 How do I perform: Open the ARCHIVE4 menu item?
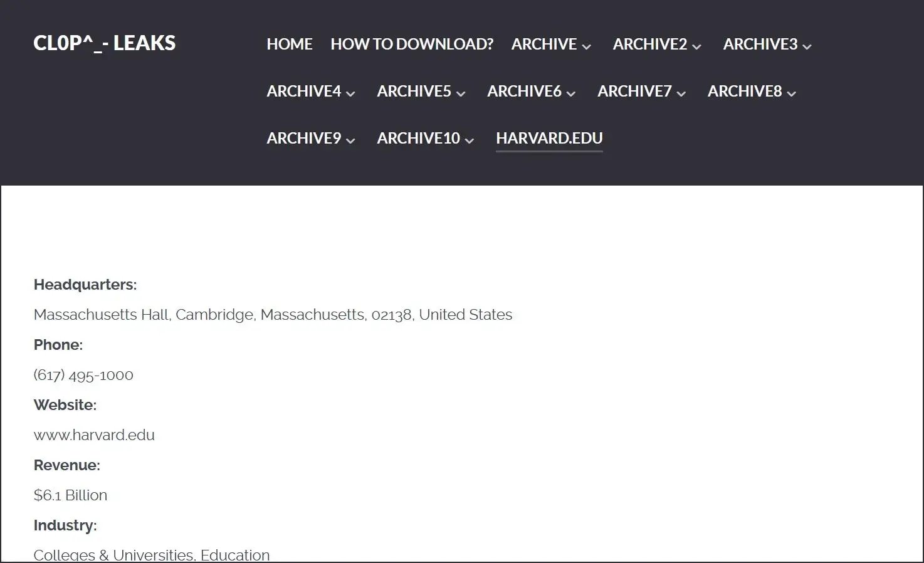click(303, 92)
